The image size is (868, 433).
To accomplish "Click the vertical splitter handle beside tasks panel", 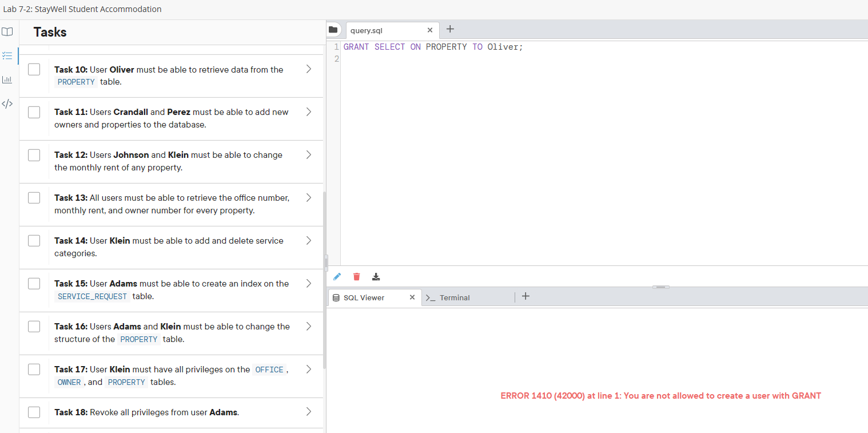I will click(327, 262).
